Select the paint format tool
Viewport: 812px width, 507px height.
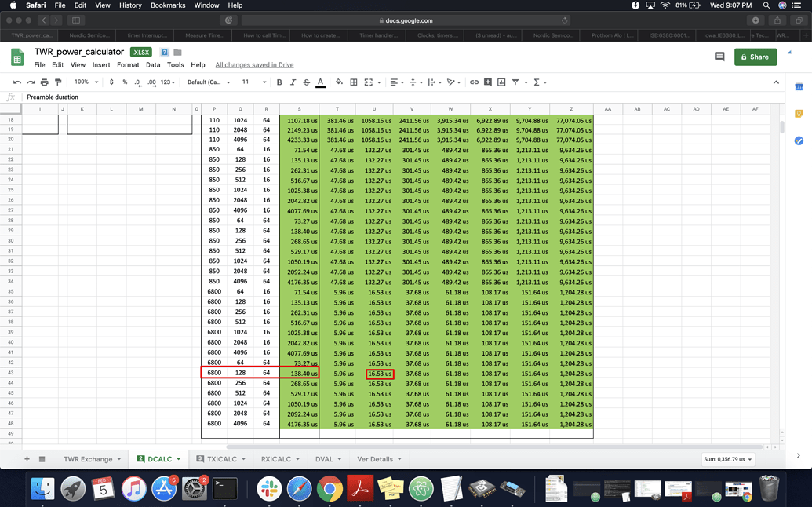point(59,82)
